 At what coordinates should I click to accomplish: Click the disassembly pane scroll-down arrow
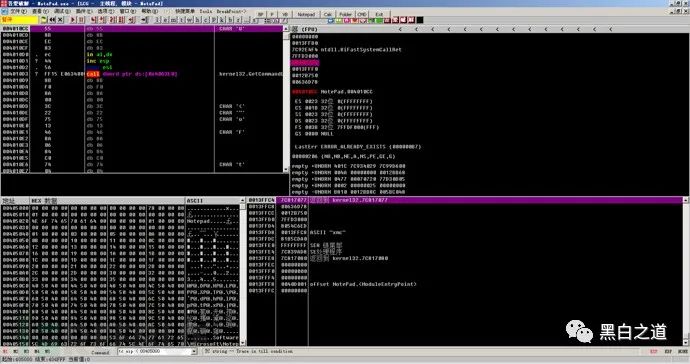[286, 169]
